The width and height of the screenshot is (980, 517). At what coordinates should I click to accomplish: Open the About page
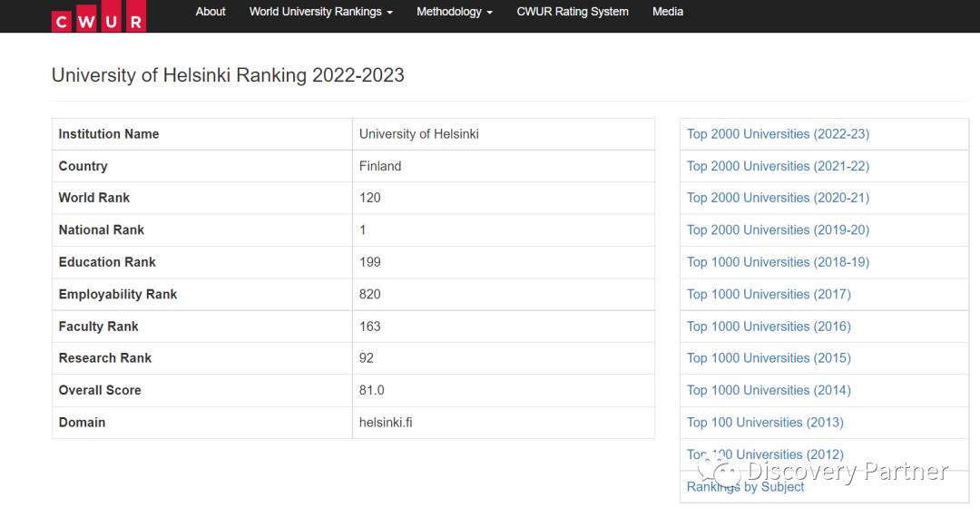tap(211, 12)
